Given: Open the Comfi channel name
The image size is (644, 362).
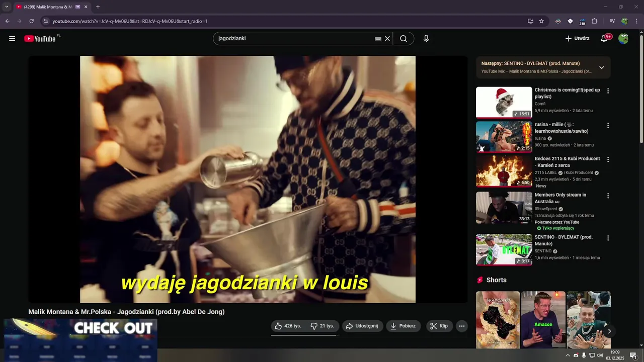Looking at the screenshot, I should [x=540, y=104].
